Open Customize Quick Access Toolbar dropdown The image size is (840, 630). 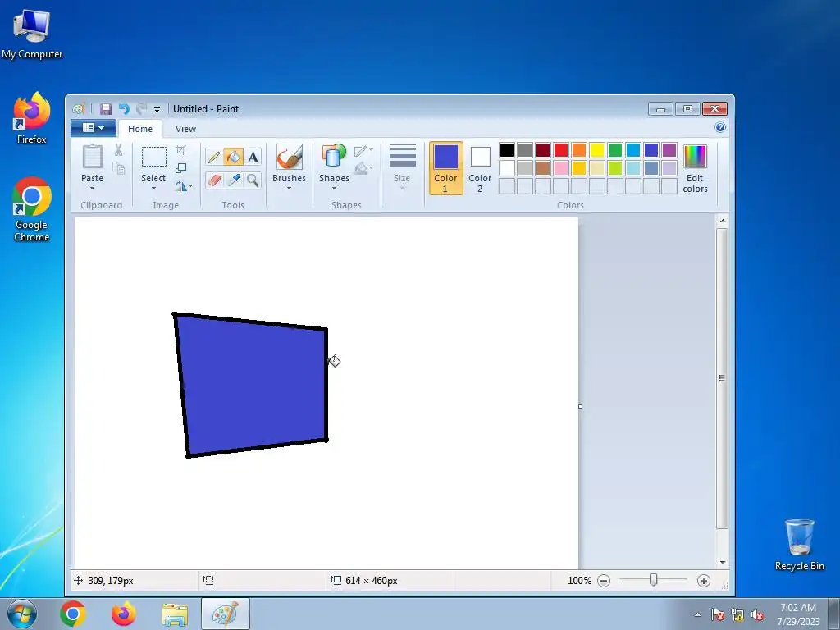click(x=157, y=109)
